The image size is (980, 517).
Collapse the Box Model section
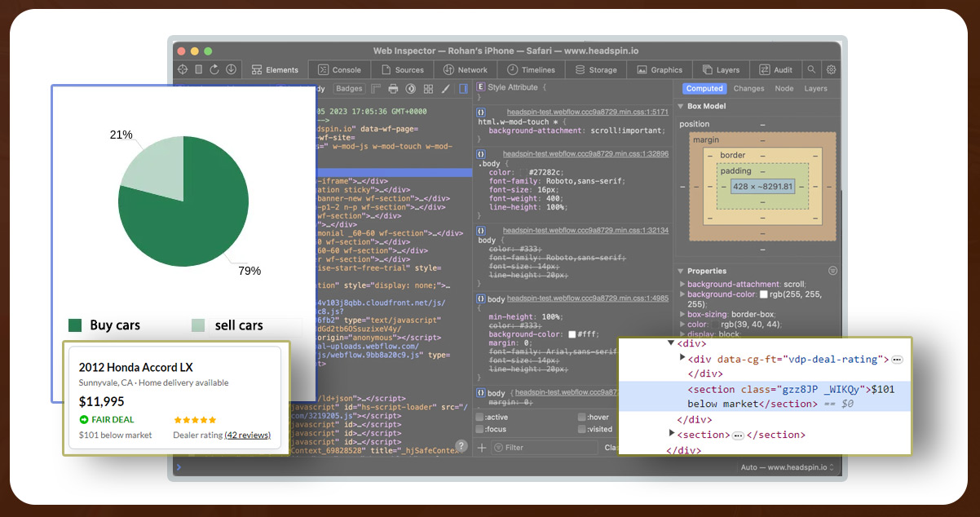click(682, 107)
